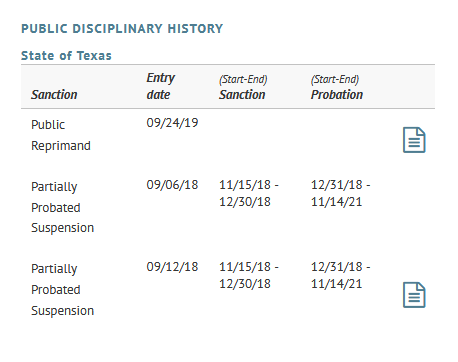Select Partially Probated Suspension entered 09/12/18
Viewport: 458px width, 362px height.
tap(63, 289)
